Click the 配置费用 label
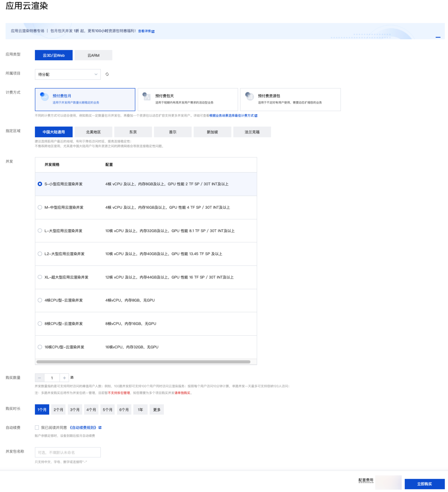Viewport: 448px width, 492px height. point(366,480)
